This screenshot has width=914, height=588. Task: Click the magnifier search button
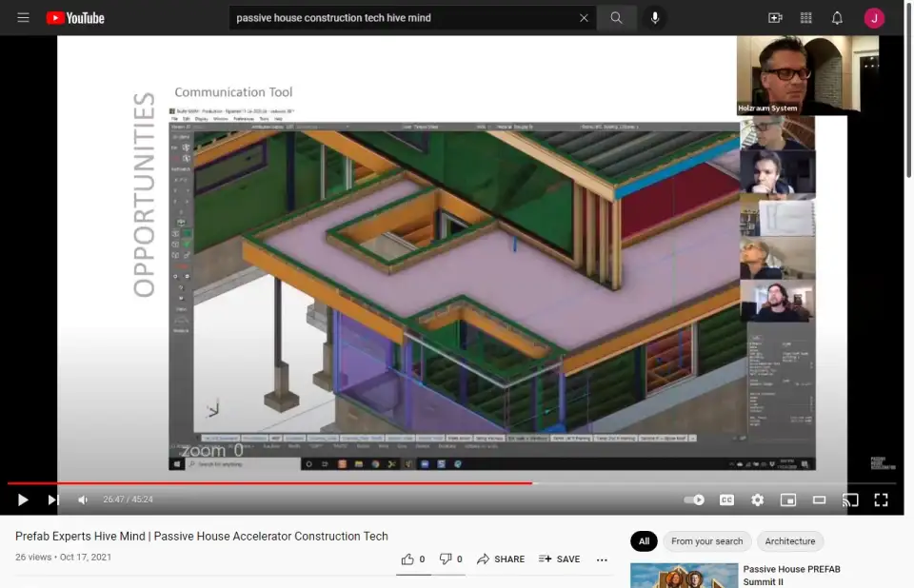(x=617, y=18)
